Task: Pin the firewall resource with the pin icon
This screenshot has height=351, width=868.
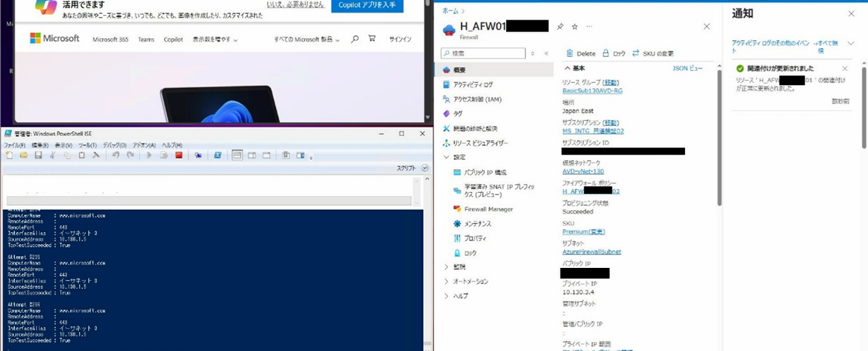Action: click(560, 27)
